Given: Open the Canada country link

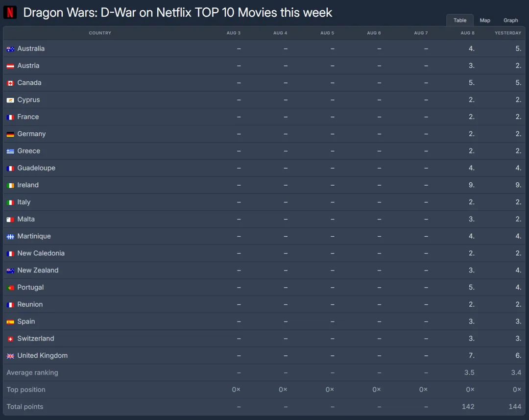Looking at the screenshot, I should [29, 83].
